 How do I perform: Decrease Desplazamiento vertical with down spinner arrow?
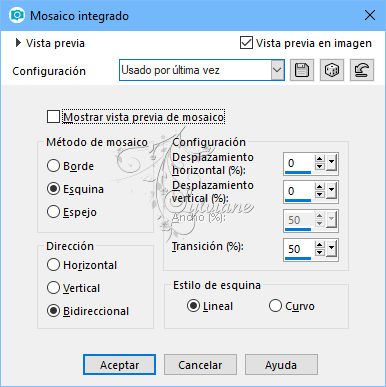[320, 195]
